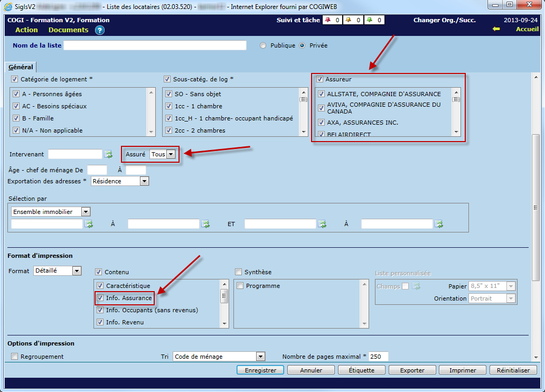
Task: Open the Documents menu
Action: (x=68, y=30)
